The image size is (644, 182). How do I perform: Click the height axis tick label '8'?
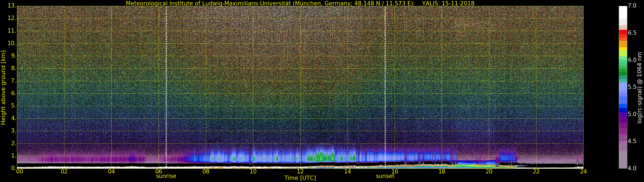(13, 68)
